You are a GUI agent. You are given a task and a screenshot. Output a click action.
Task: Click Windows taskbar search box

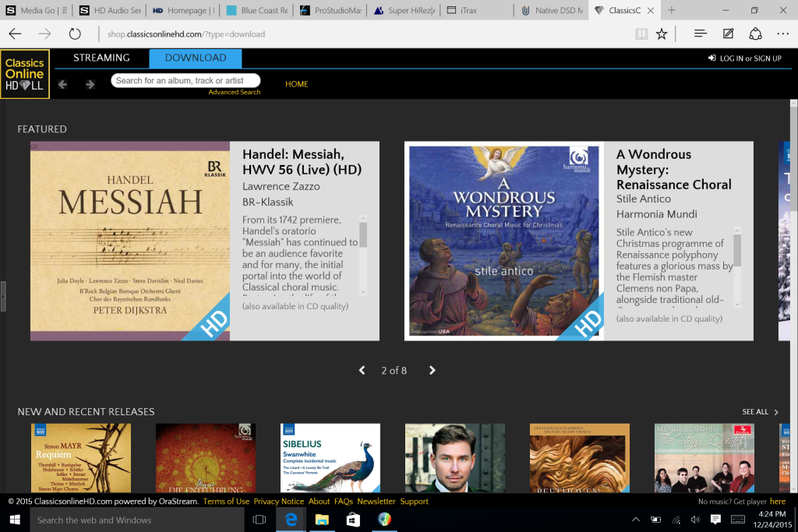pos(137,520)
